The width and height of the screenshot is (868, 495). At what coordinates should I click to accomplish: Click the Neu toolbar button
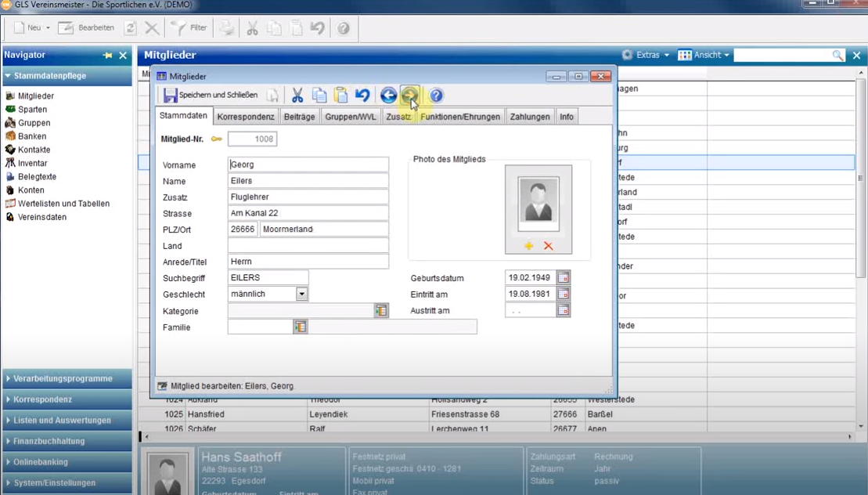tap(27, 27)
